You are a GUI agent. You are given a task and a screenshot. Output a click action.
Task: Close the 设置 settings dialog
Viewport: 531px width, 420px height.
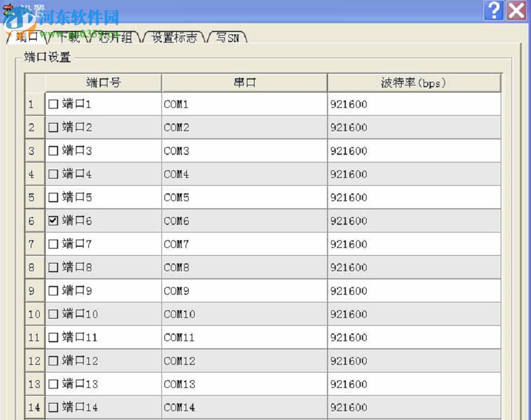(x=517, y=10)
